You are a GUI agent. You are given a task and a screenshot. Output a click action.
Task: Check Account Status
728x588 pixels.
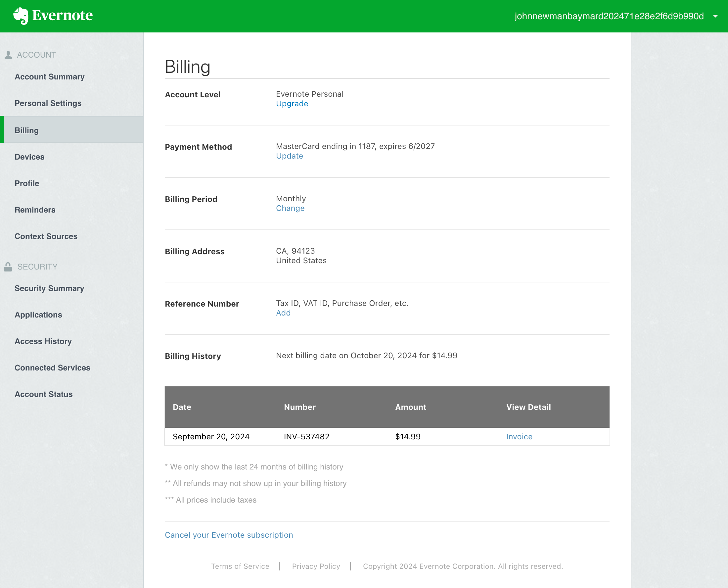[44, 394]
